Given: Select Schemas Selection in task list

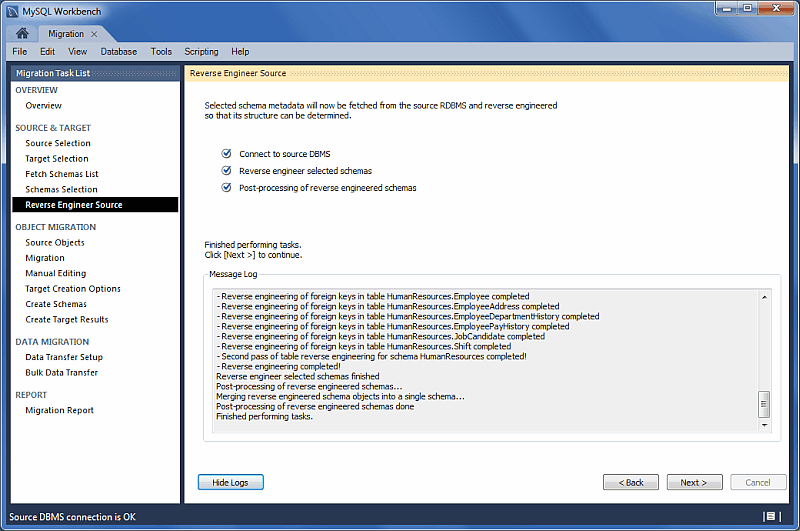Looking at the screenshot, I should click(x=61, y=189).
